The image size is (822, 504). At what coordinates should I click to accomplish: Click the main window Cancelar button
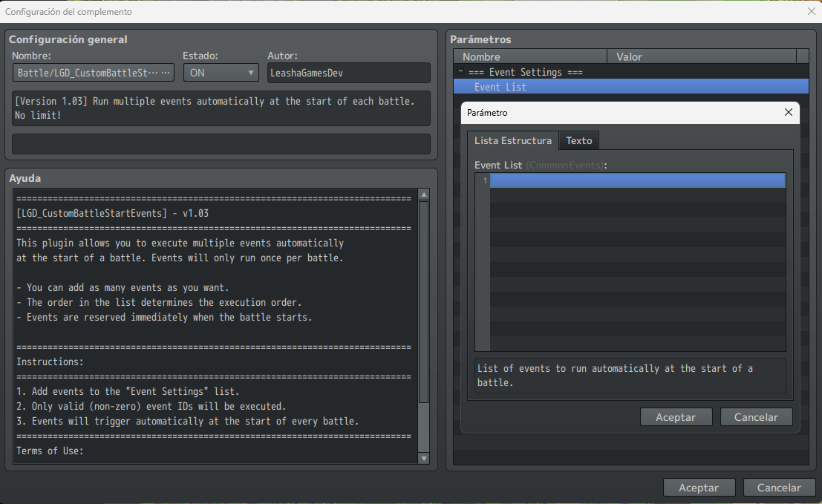pos(779,487)
